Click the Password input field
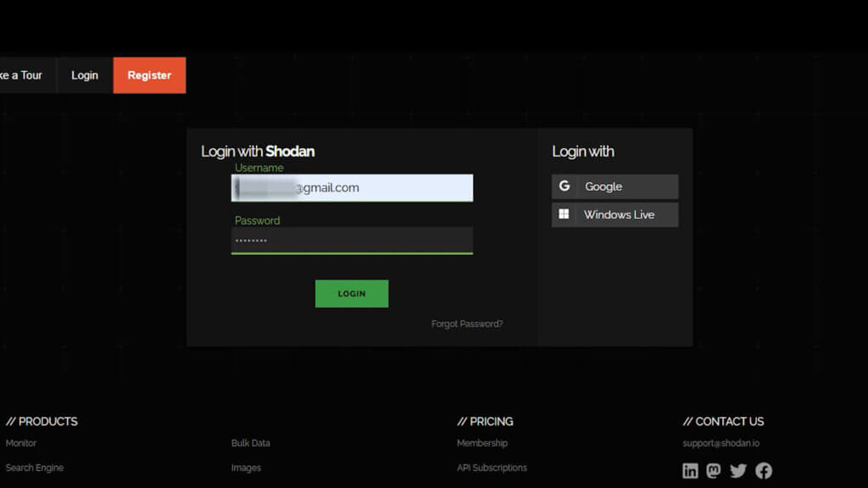 (352, 240)
